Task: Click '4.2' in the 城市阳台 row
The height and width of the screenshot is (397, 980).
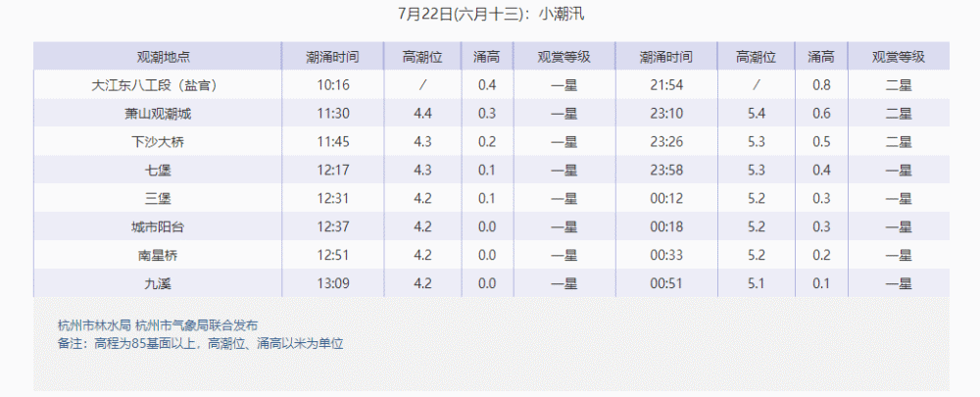Action: tap(423, 227)
